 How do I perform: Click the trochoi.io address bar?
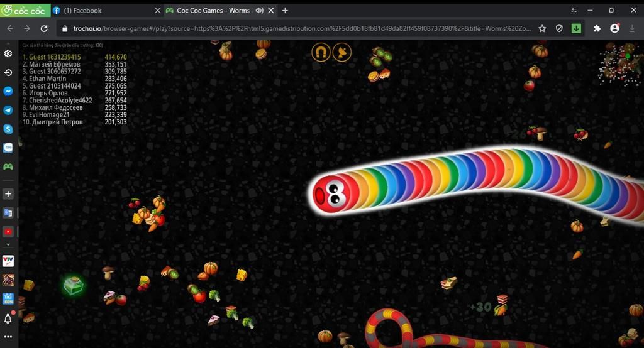pos(302,28)
